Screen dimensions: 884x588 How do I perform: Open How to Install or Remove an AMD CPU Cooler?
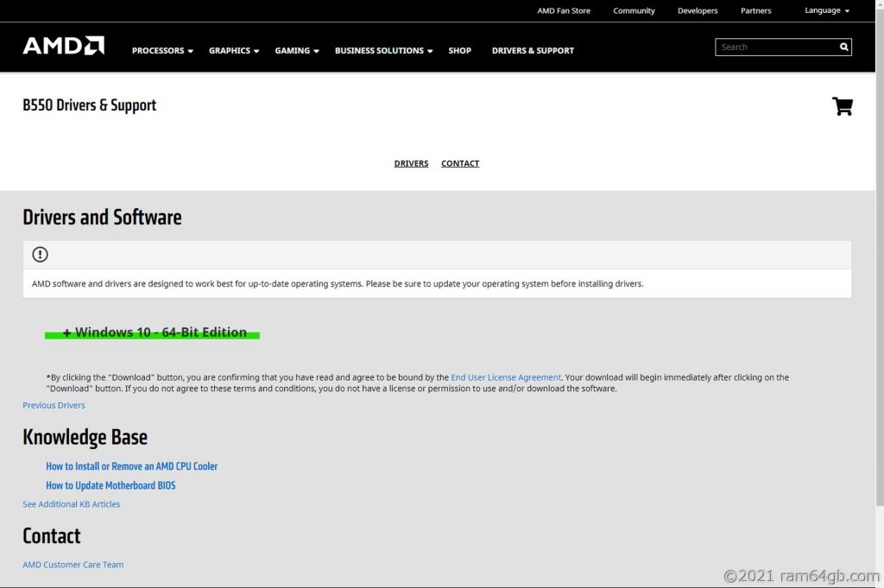(131, 466)
